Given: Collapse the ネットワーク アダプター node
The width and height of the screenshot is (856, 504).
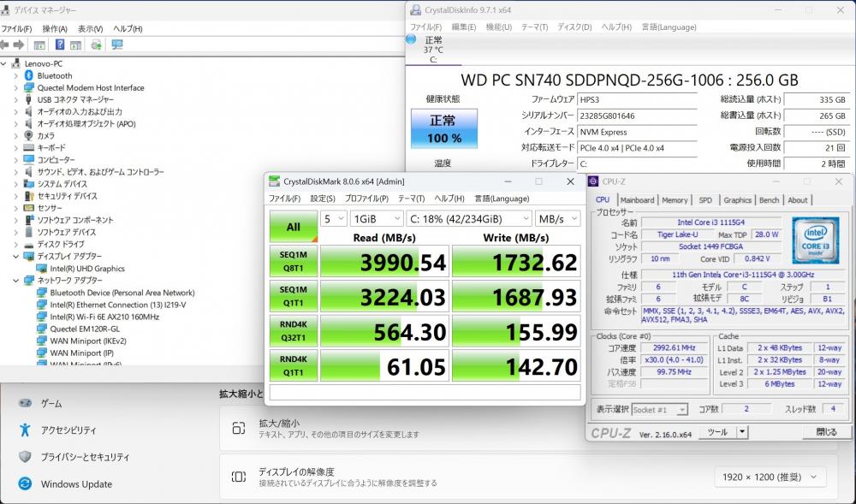Looking at the screenshot, I should click(x=15, y=281).
